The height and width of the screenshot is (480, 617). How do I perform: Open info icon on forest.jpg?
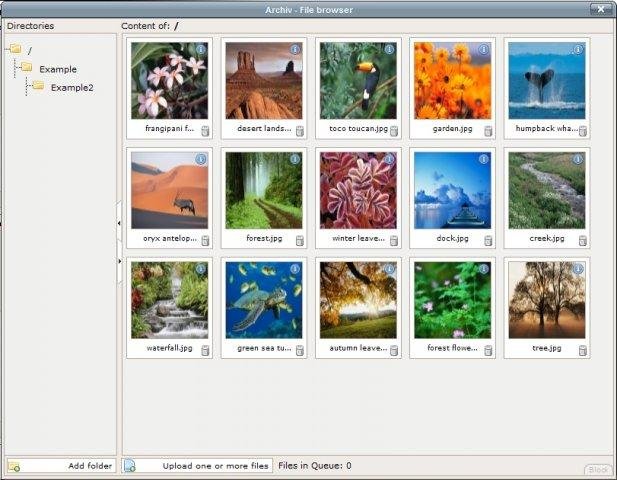(x=295, y=159)
